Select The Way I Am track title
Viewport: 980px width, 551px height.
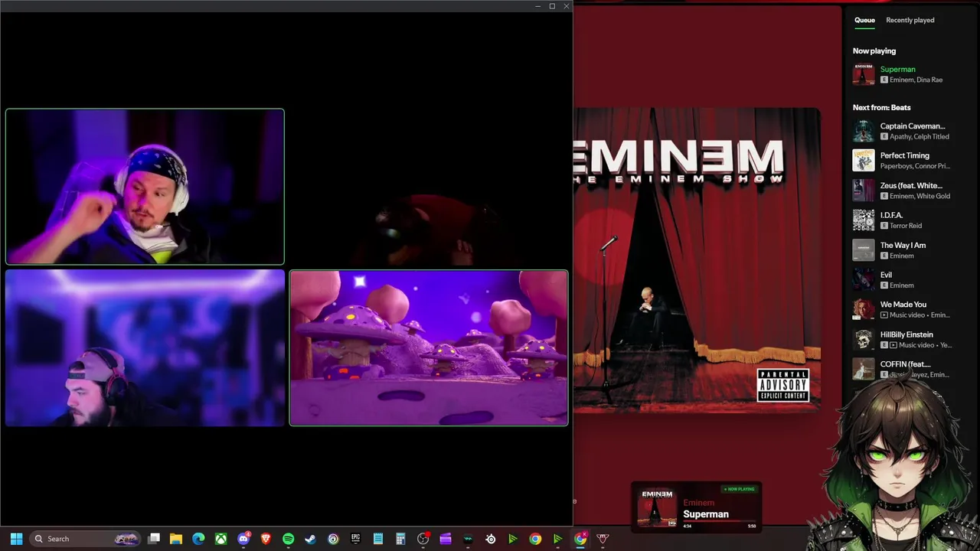coord(903,245)
